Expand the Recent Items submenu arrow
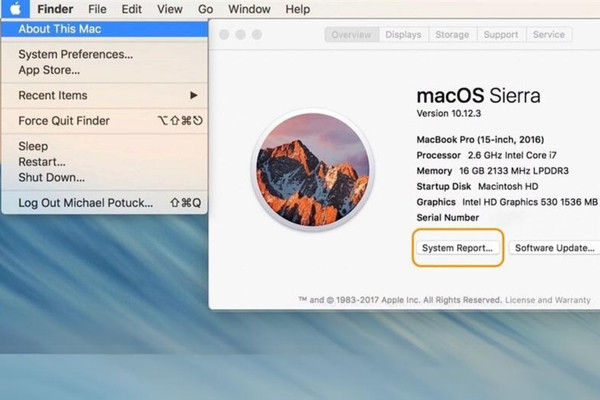The height and width of the screenshot is (400, 600). pyautogui.click(x=194, y=95)
